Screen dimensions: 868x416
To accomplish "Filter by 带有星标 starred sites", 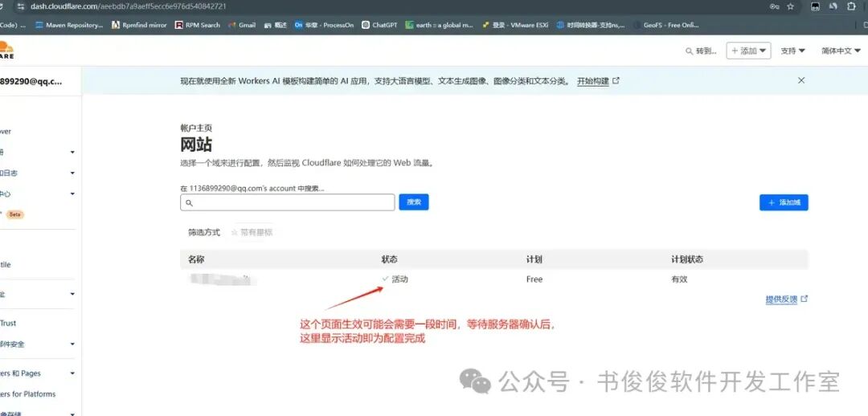I will (x=252, y=232).
